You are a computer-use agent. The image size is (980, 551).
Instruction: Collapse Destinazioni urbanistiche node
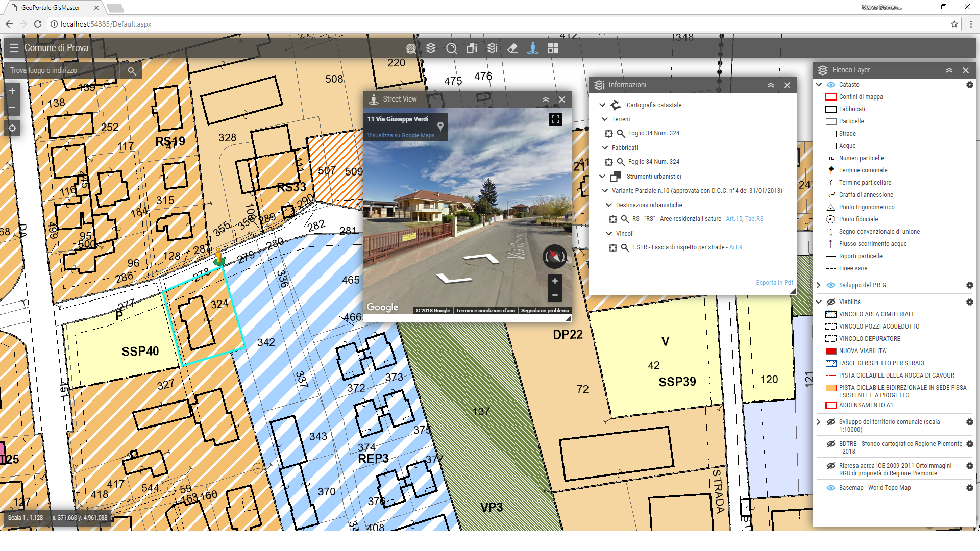608,205
